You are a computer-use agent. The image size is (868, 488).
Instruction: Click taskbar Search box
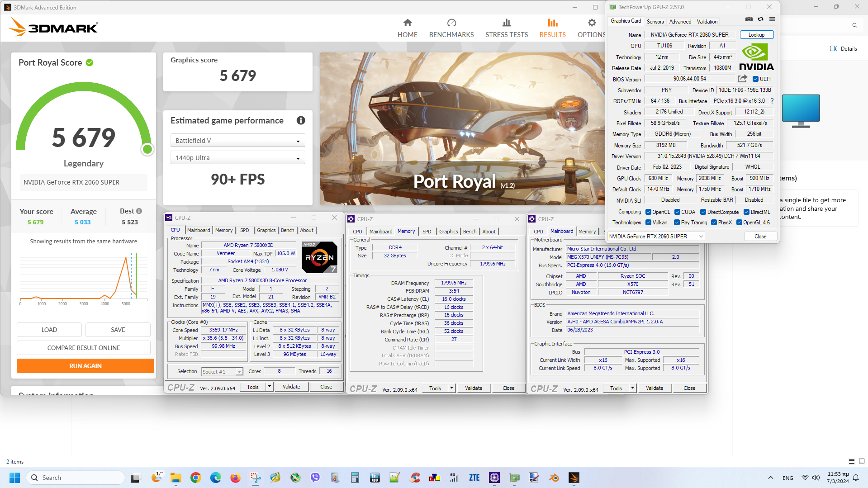click(x=76, y=478)
